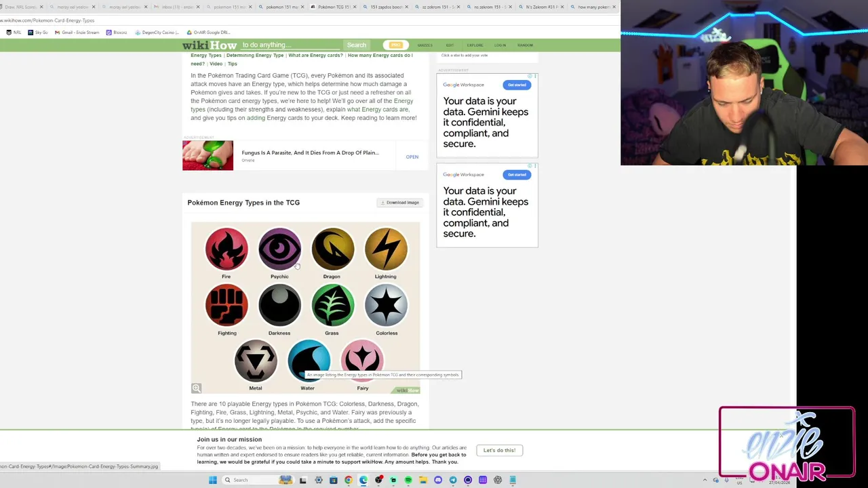This screenshot has height=488, width=868.
Task: Open Spotify from the taskbar
Action: tap(408, 480)
